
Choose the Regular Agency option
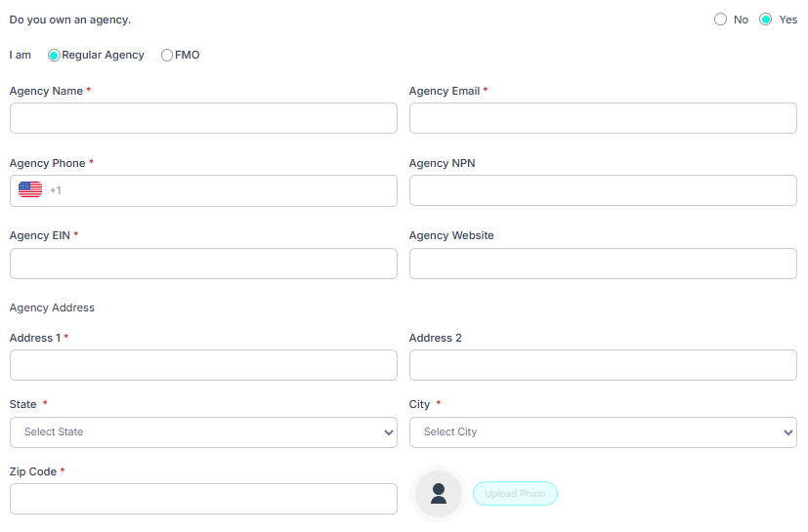coord(54,56)
